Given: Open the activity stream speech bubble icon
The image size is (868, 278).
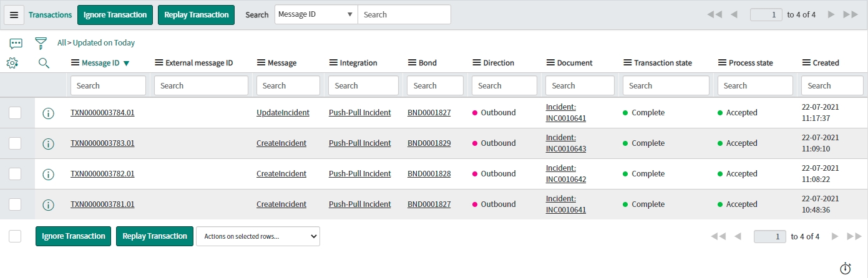Looking at the screenshot, I should (16, 43).
